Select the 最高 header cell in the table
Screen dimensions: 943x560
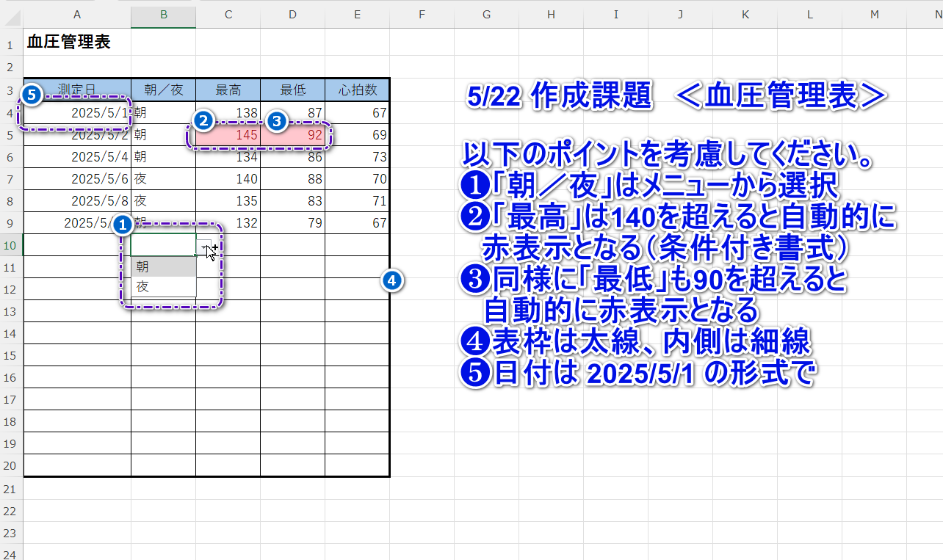(x=228, y=90)
